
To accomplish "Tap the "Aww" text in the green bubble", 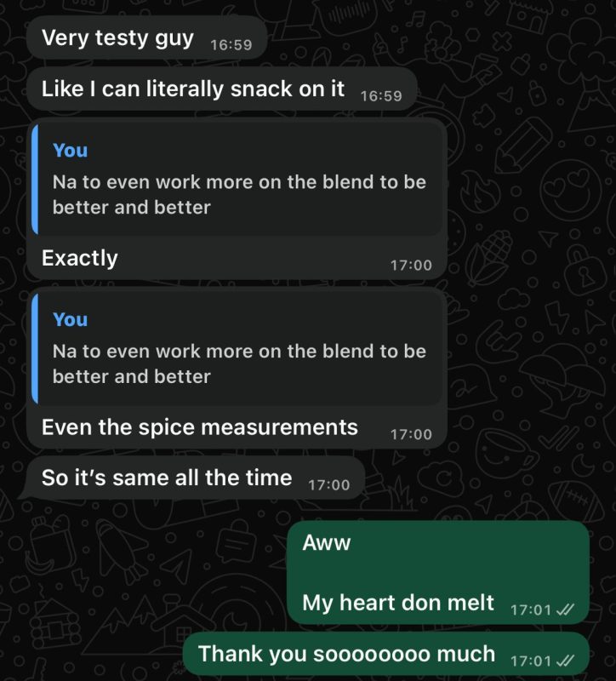I will tap(327, 543).
